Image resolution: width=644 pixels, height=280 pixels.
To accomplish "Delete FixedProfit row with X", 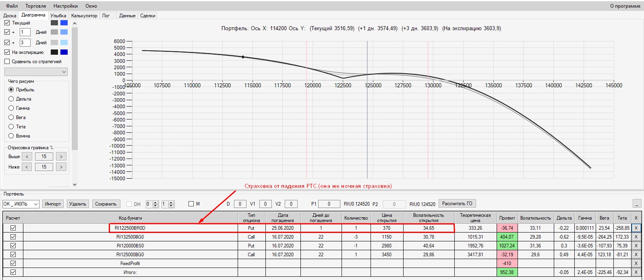I will 636,264.
